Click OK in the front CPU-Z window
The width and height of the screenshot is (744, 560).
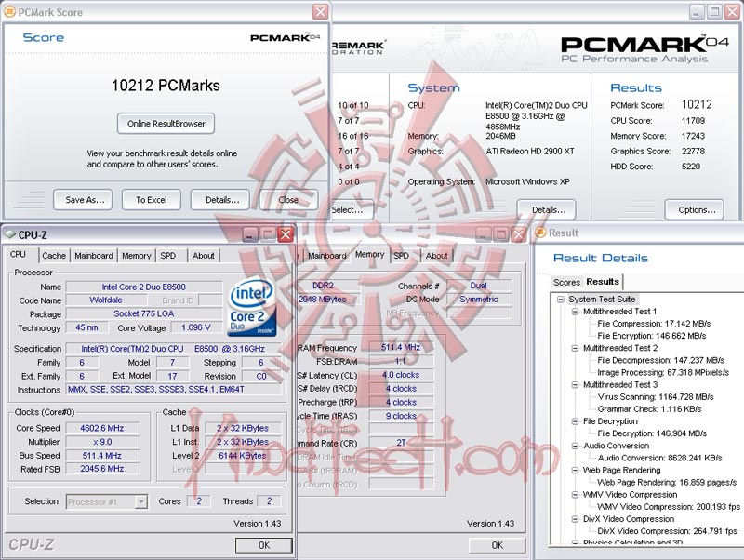click(x=264, y=545)
